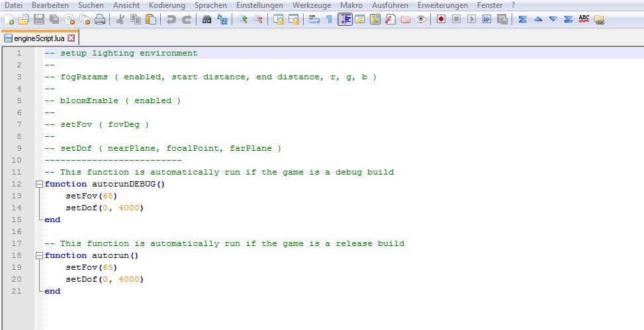The width and height of the screenshot is (644, 330).
Task: Open the Erweiterungen menu
Action: [x=443, y=5]
